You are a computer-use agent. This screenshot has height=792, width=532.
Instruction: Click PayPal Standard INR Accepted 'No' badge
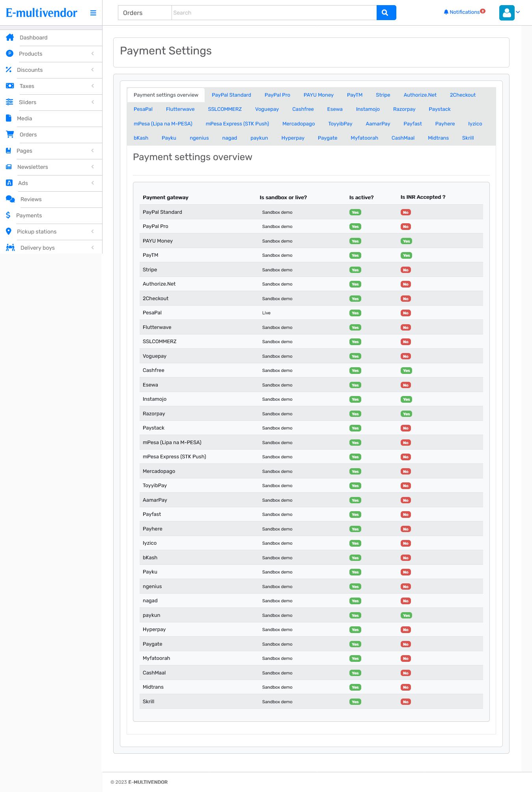tap(406, 213)
